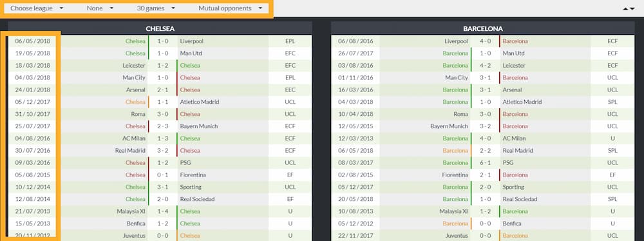The width and height of the screenshot is (644, 241).
Task: Click date 05 / 12 / 2017 in Chelsea table
Action: [32, 102]
